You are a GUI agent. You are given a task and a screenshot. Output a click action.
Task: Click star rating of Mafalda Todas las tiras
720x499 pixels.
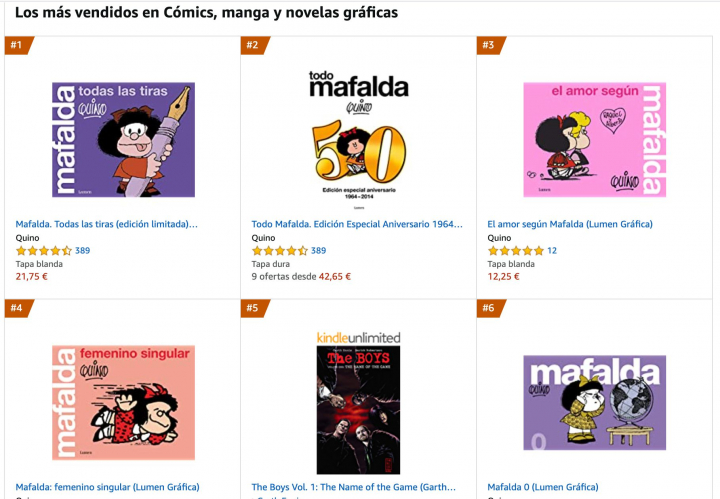[44, 250]
